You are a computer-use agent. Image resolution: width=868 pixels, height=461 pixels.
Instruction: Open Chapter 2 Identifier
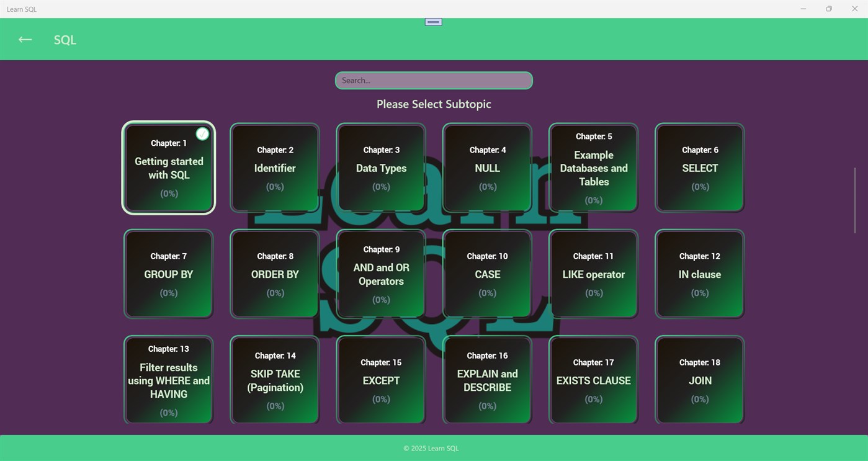coord(275,168)
